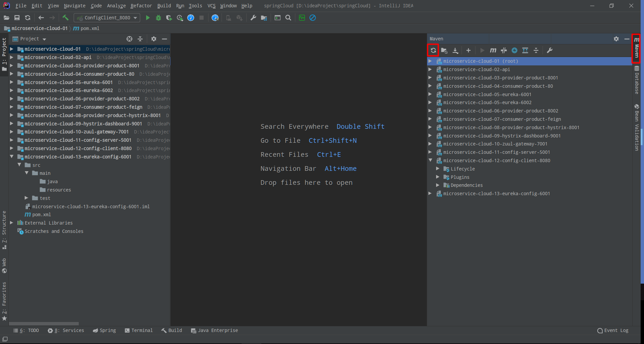Image resolution: width=644 pixels, height=344 pixels.
Task: Select resources folder in Project tree
Action: point(55,190)
